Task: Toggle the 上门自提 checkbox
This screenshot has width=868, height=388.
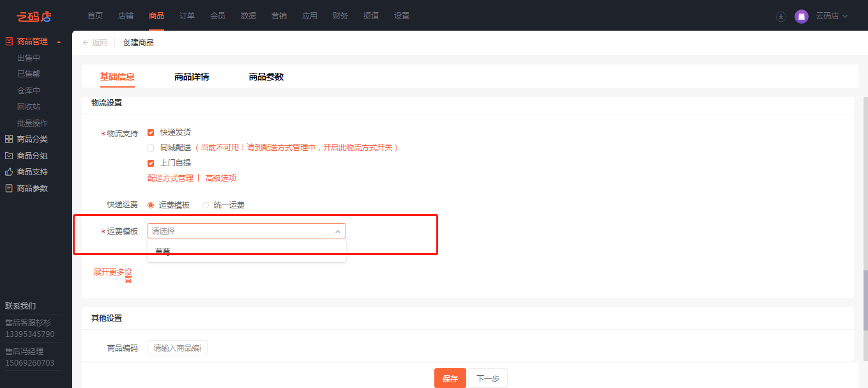Action: tap(151, 163)
